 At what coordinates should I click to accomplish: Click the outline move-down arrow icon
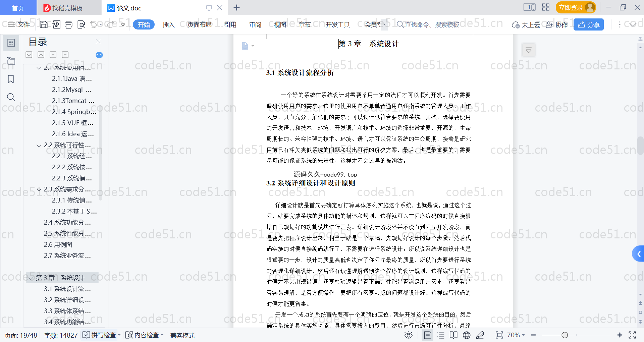coord(29,55)
